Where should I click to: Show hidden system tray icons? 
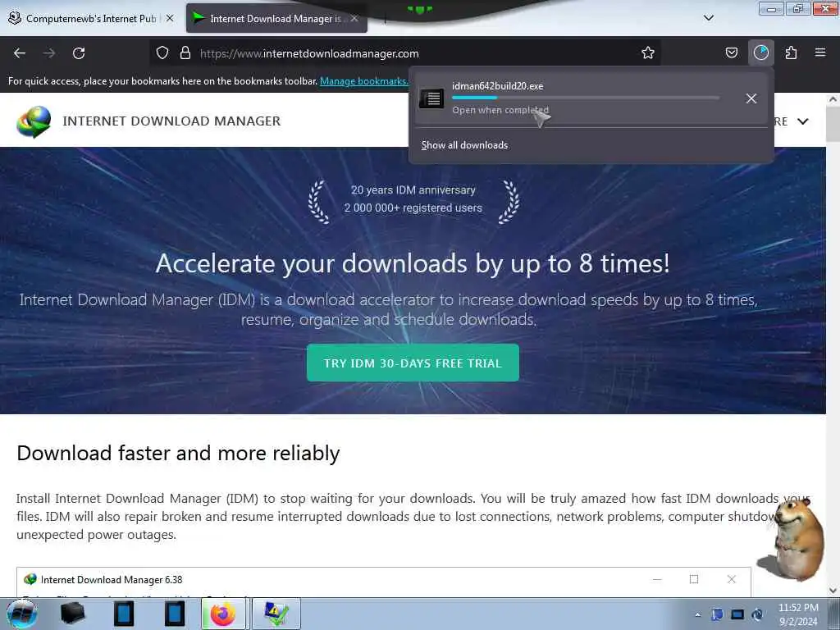coord(697,614)
